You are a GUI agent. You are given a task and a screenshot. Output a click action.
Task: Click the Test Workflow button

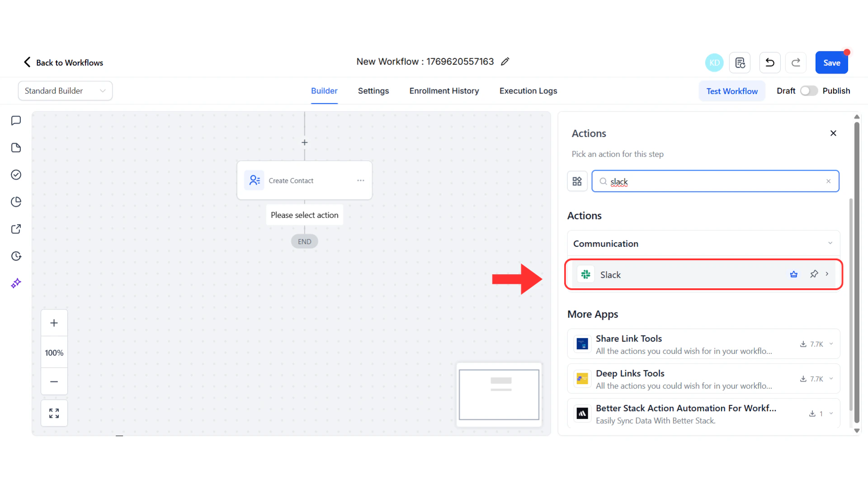(x=732, y=91)
